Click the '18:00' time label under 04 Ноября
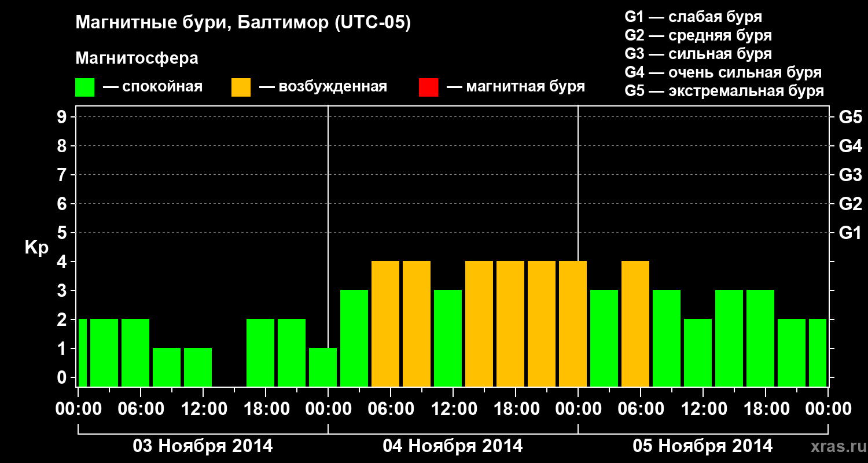 click(x=516, y=409)
